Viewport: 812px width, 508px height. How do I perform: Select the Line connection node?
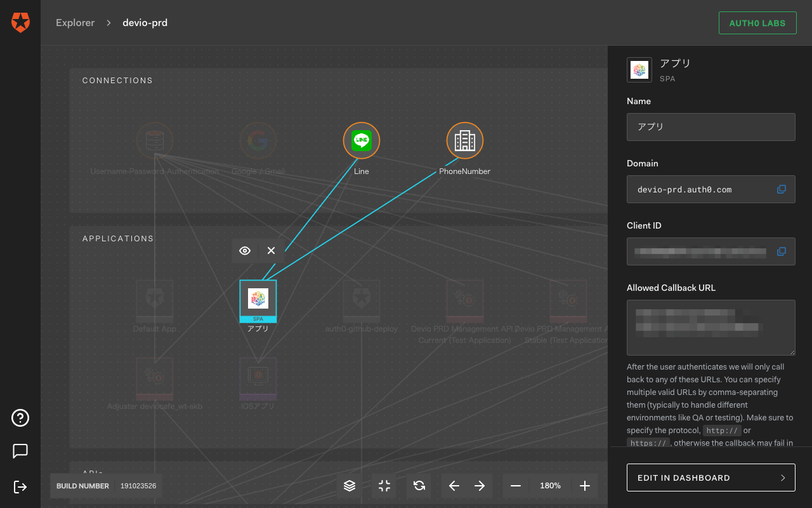click(361, 140)
